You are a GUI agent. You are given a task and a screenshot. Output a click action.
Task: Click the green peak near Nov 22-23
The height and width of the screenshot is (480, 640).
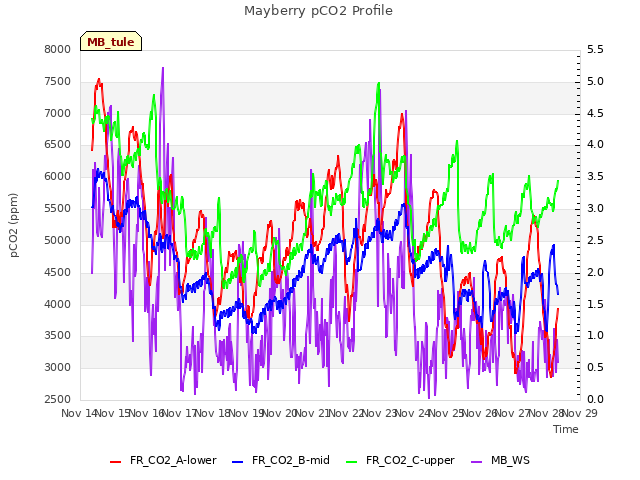pyautogui.click(x=379, y=83)
